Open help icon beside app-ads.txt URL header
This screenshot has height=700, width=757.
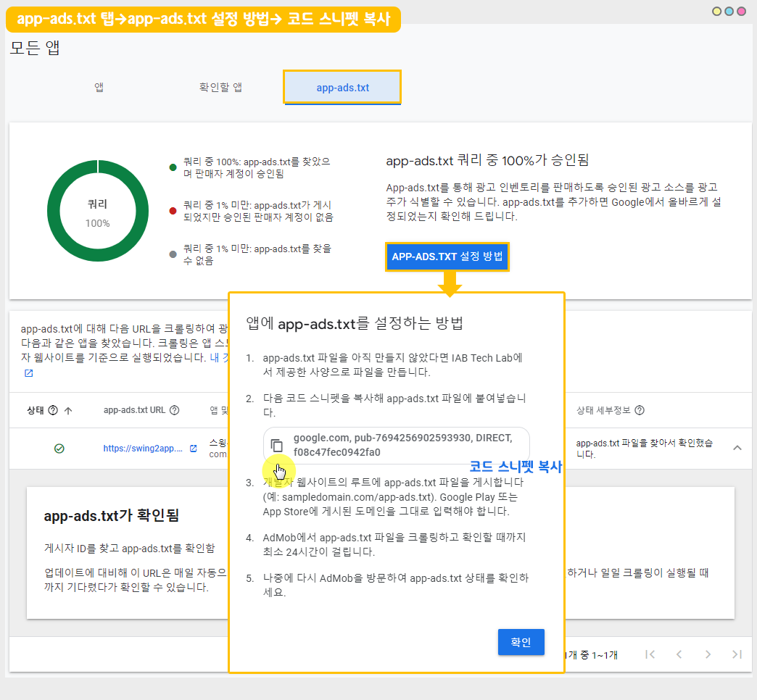(175, 411)
